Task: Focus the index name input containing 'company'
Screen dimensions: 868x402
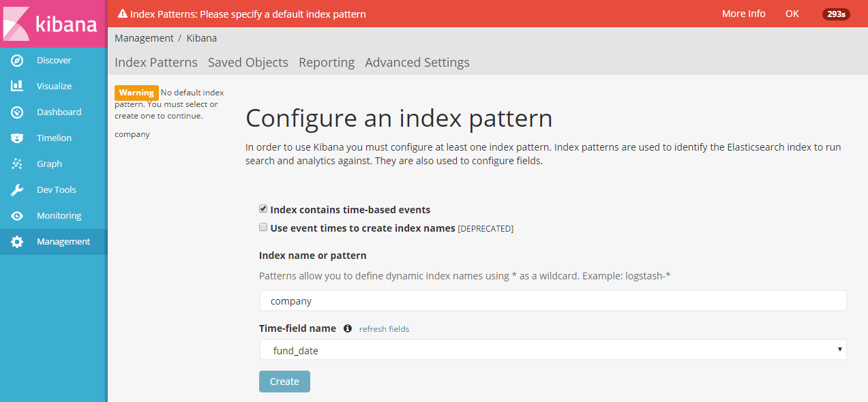Action: [x=553, y=300]
